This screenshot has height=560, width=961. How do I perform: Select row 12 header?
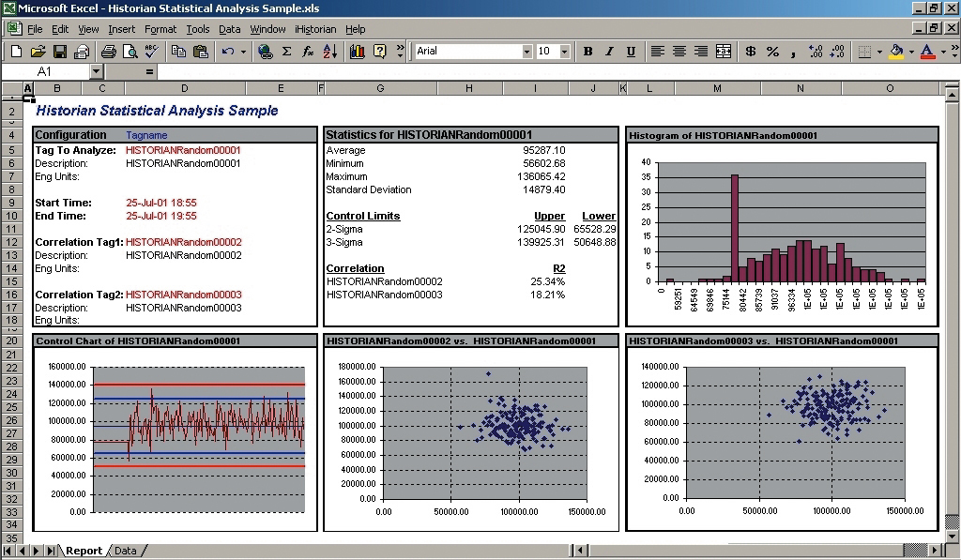pyautogui.click(x=11, y=242)
